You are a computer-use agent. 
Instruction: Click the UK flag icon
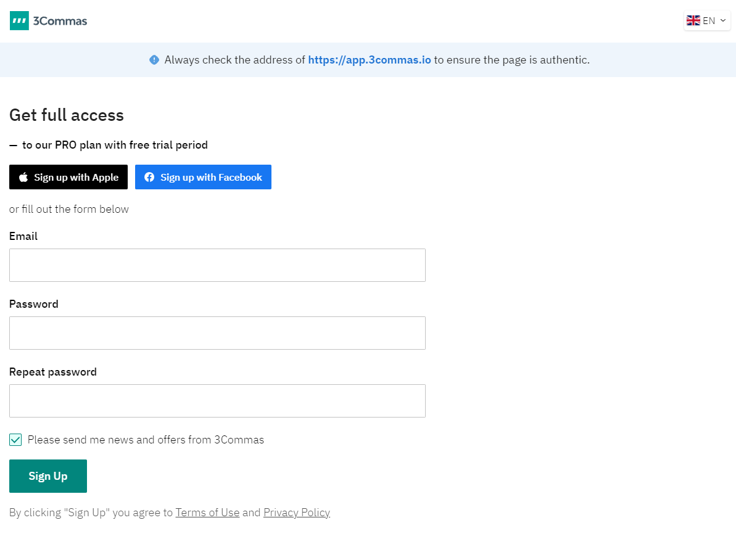click(x=693, y=20)
